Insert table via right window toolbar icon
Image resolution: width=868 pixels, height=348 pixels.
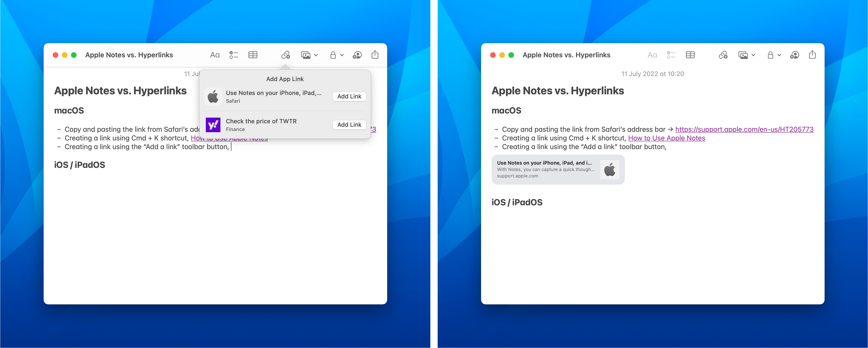coord(690,55)
